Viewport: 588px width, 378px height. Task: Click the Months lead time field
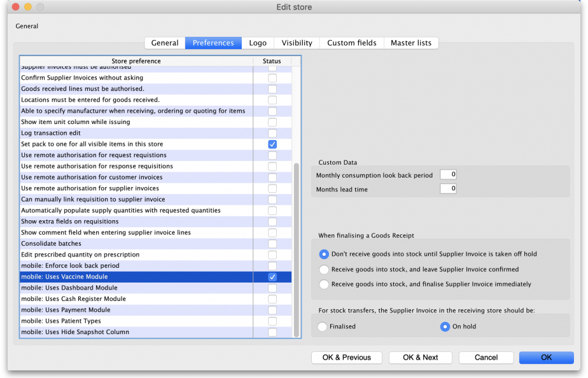tap(448, 188)
